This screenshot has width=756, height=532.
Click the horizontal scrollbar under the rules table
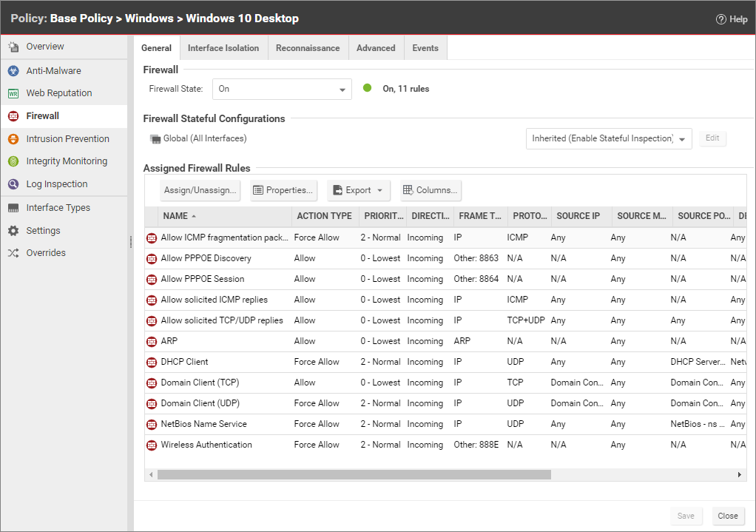(x=354, y=474)
